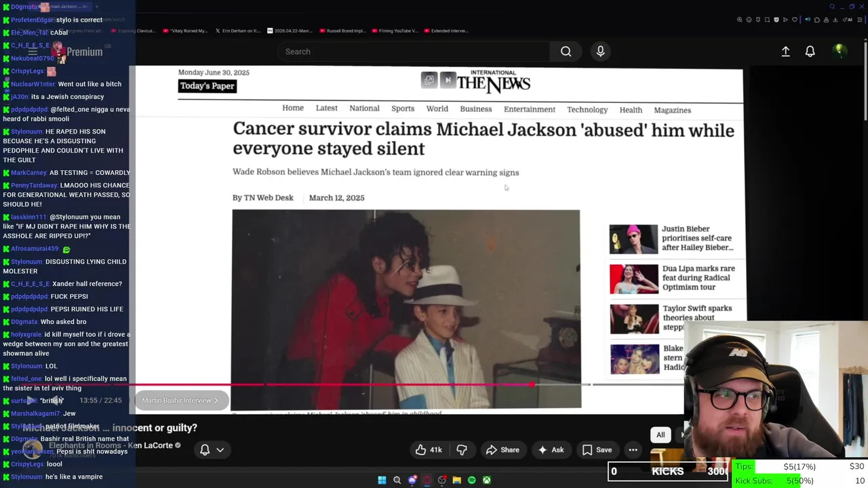Open Business section in news menu

click(x=476, y=109)
